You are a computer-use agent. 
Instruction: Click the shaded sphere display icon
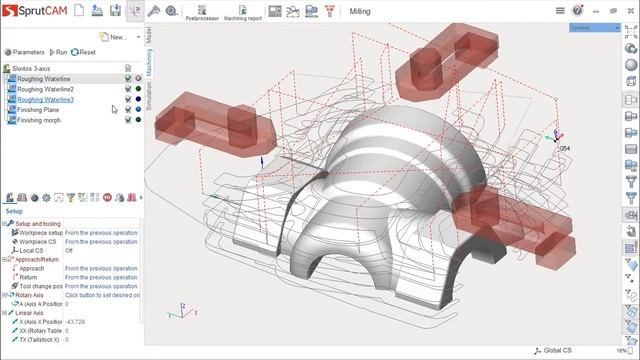pyautogui.click(x=631, y=65)
